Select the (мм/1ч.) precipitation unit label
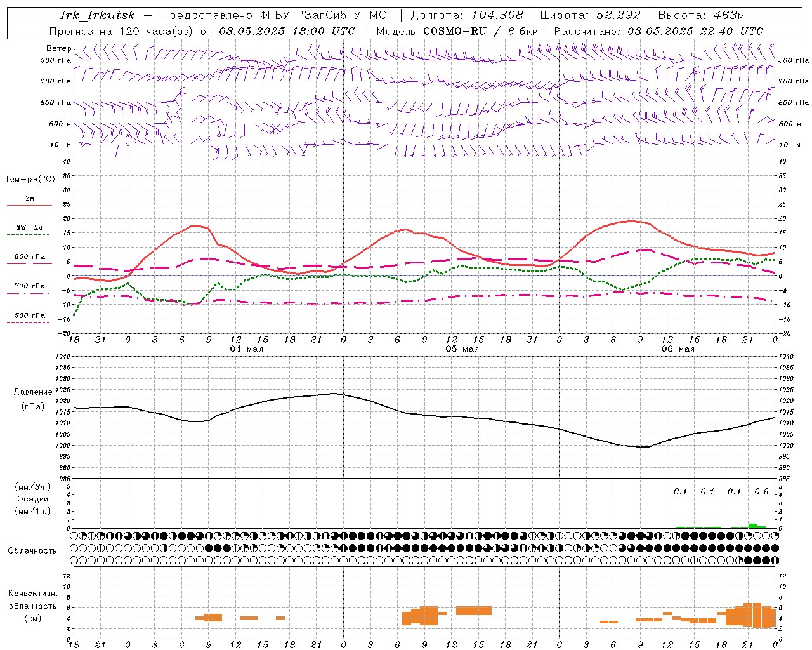This screenshot has height=650, width=812. point(33,511)
